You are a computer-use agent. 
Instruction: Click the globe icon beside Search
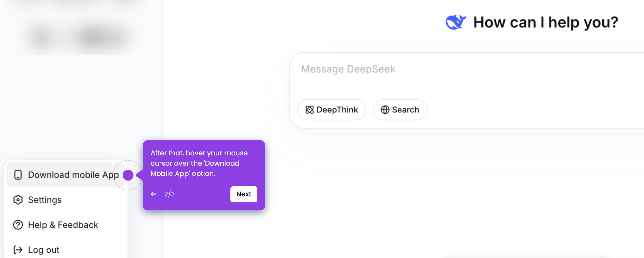click(385, 110)
